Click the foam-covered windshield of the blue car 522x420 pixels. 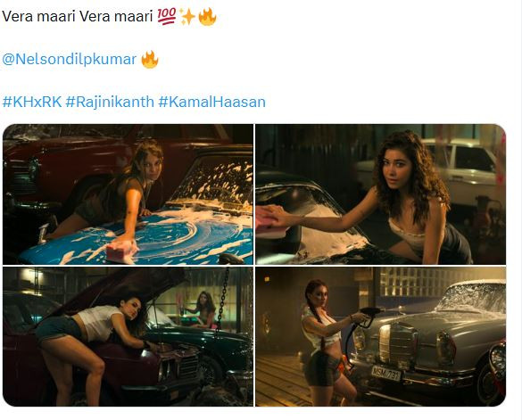click(213, 183)
